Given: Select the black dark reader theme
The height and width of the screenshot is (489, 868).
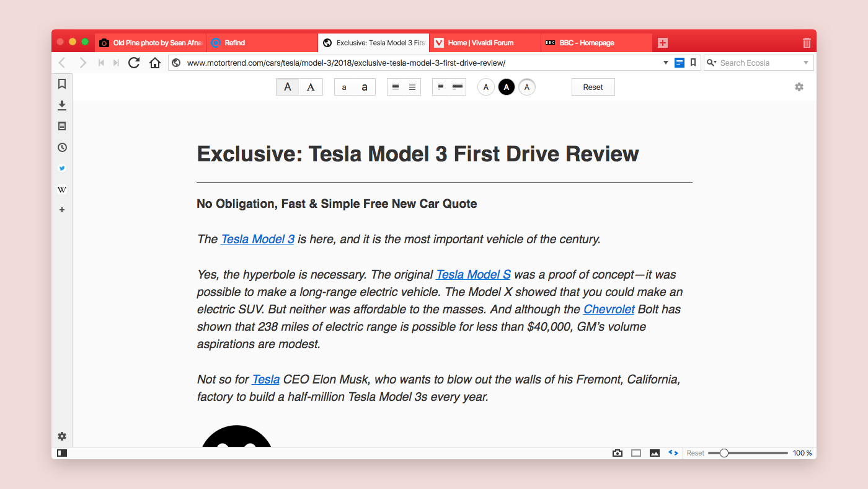Looking at the screenshot, I should [x=507, y=87].
